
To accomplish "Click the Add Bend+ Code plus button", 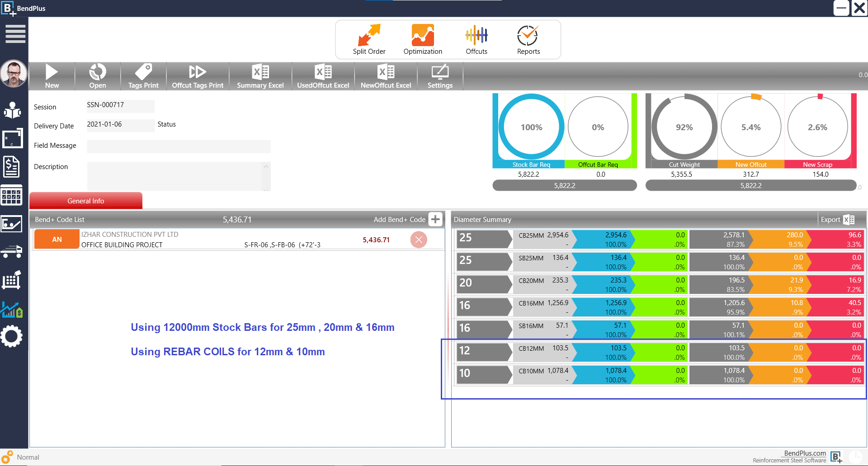I will (x=435, y=220).
